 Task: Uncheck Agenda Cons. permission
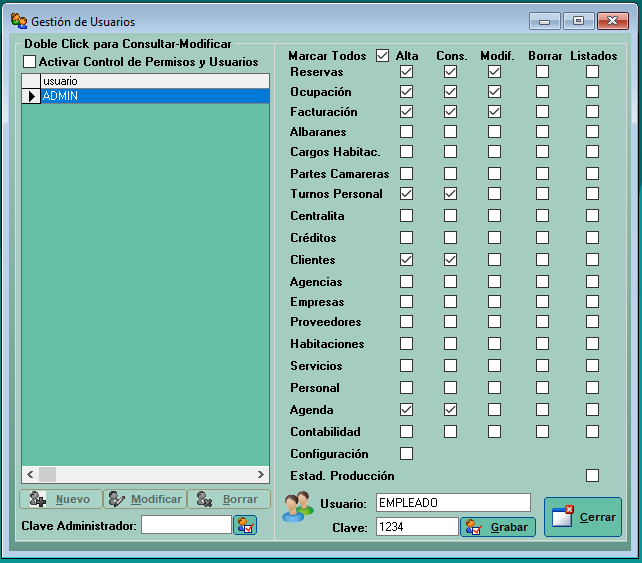[x=451, y=410]
